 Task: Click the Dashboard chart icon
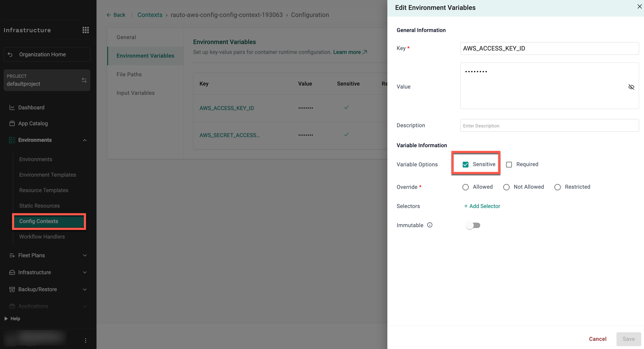pos(12,107)
